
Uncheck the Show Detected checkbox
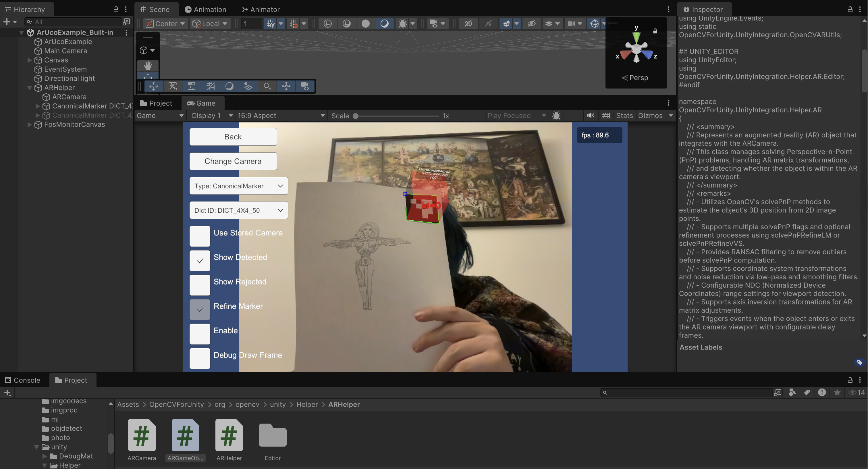[200, 261]
